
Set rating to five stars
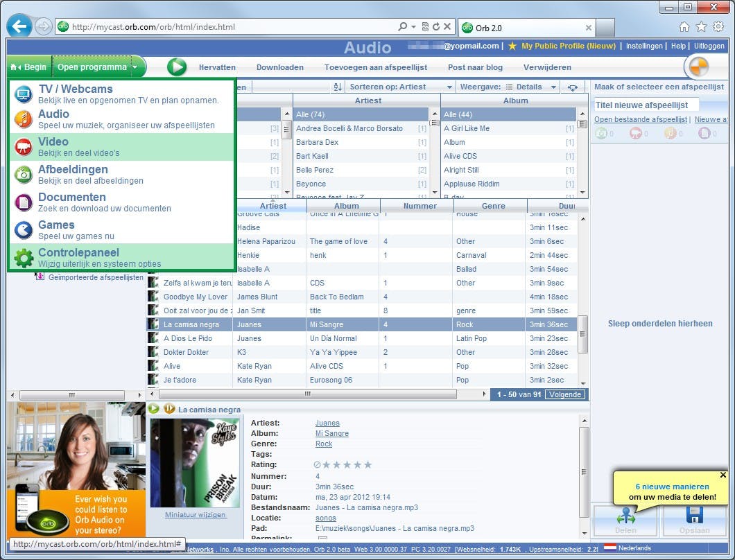(x=368, y=465)
